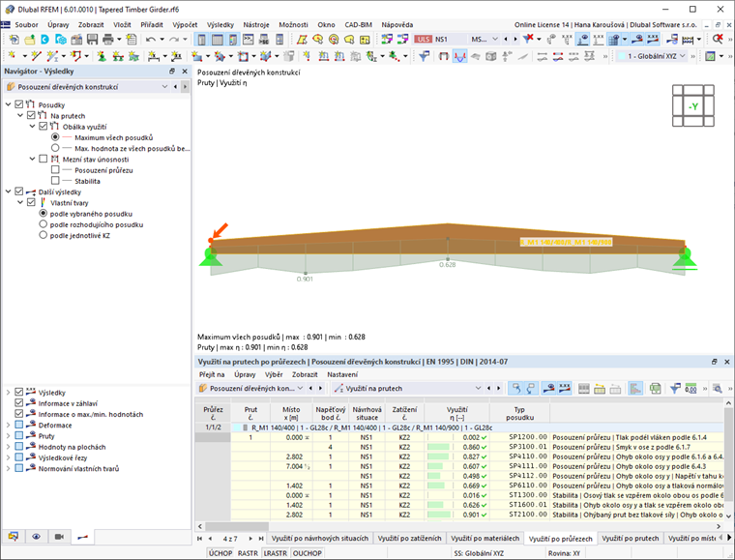The image size is (735, 560).
Task: Select 'podle rozhodujícího posudku' radio button
Action: 43,223
